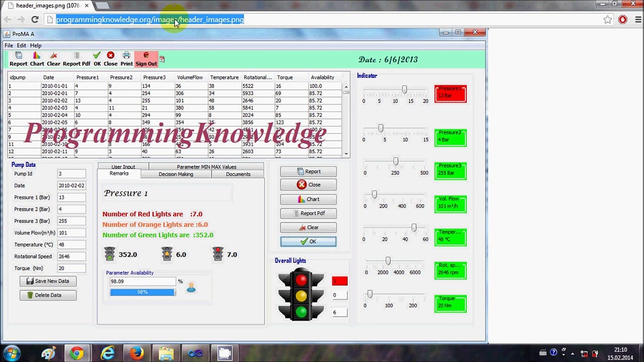
Task: Click the Close button with red X
Action: click(x=308, y=185)
